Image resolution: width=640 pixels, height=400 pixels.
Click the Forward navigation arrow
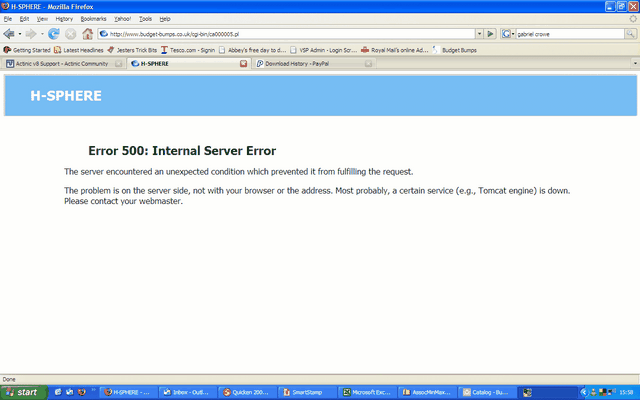pyautogui.click(x=31, y=33)
